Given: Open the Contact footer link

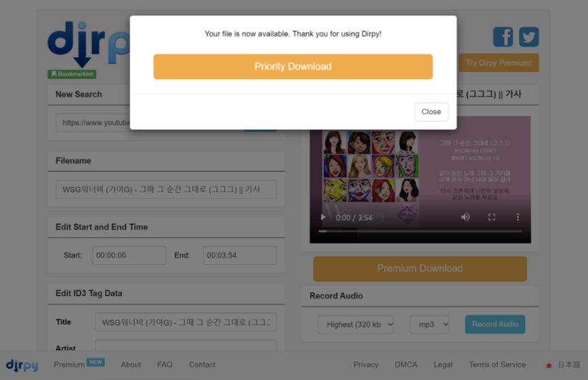Looking at the screenshot, I should coord(202,364).
